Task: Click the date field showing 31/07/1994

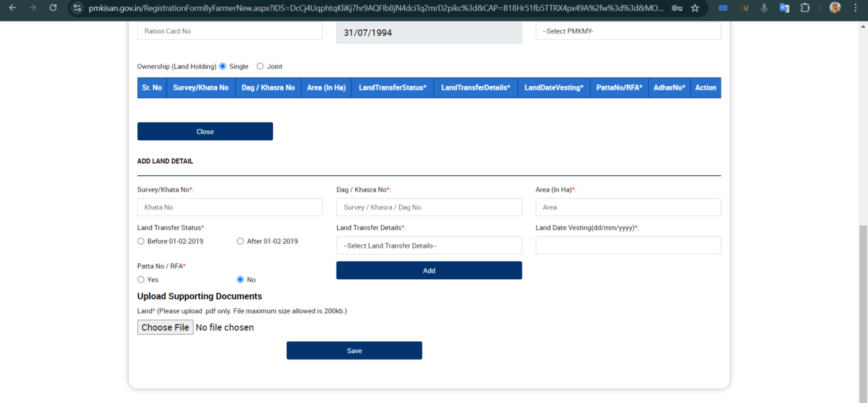Action: click(429, 33)
